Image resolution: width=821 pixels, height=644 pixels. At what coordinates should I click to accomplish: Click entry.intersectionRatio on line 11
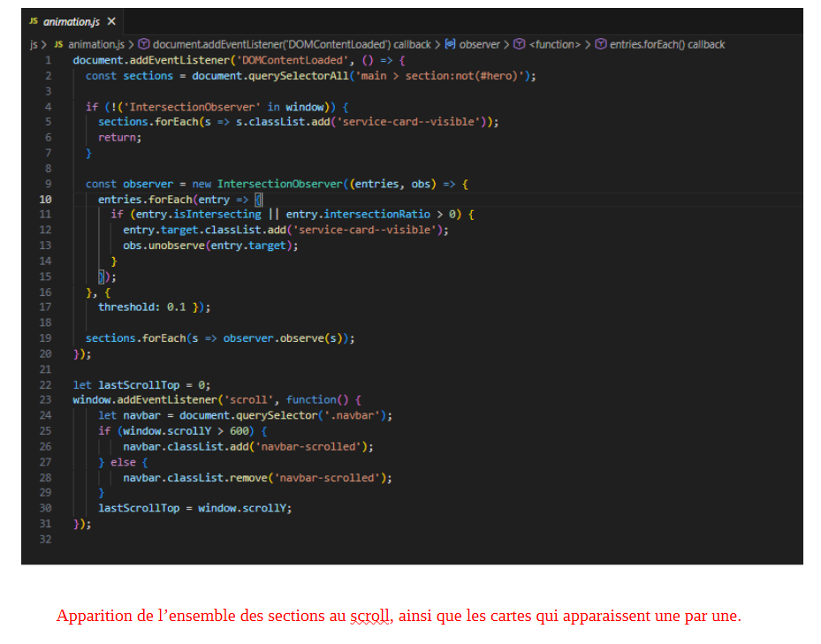(x=358, y=215)
